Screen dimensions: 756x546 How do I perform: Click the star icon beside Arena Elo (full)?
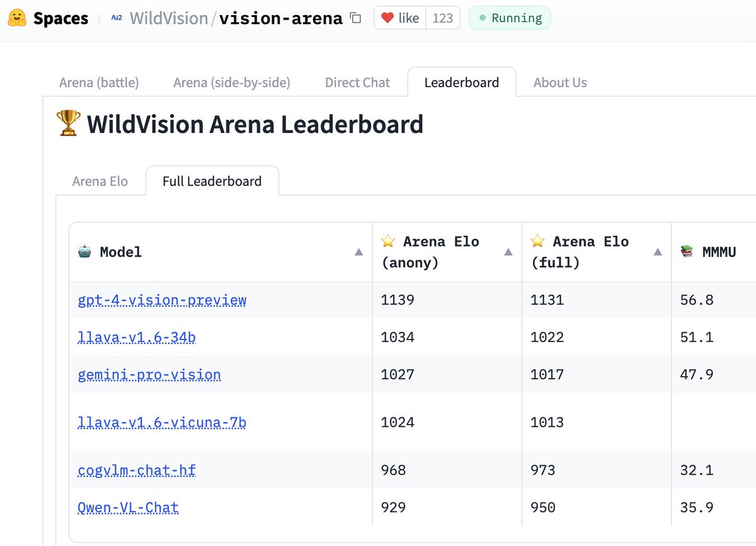click(x=537, y=241)
